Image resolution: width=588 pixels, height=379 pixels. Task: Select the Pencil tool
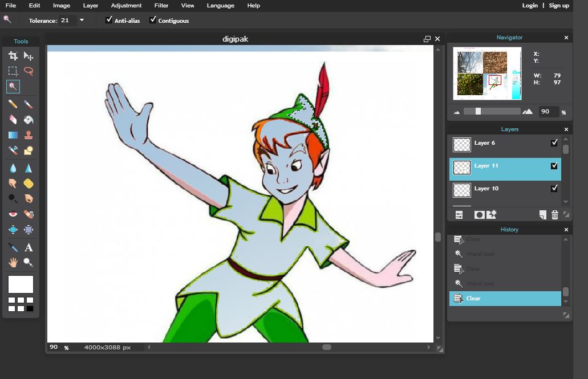(x=13, y=104)
